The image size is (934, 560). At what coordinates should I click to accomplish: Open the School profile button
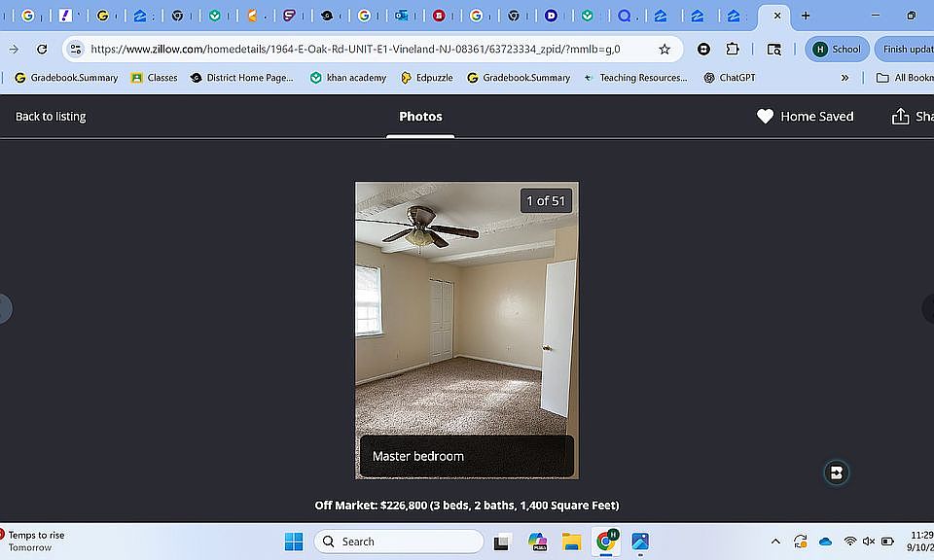click(837, 50)
